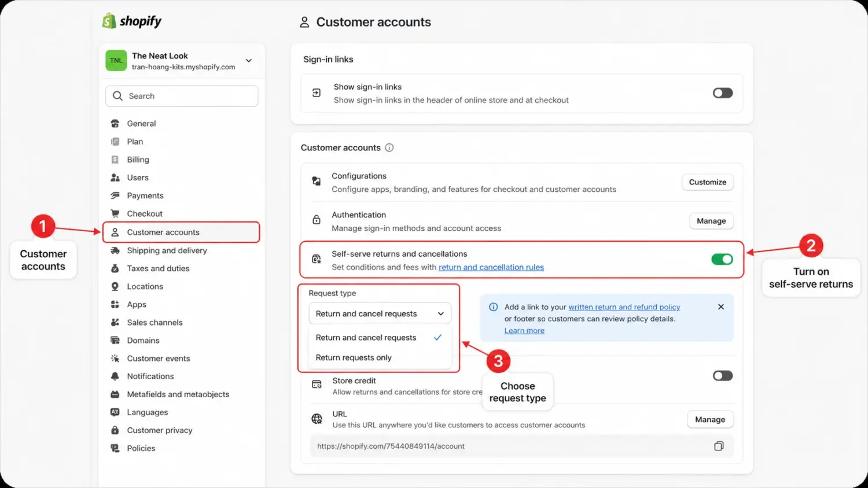Turn off Self-serve returns and cancellations toggle
The image size is (868, 488).
point(722,259)
